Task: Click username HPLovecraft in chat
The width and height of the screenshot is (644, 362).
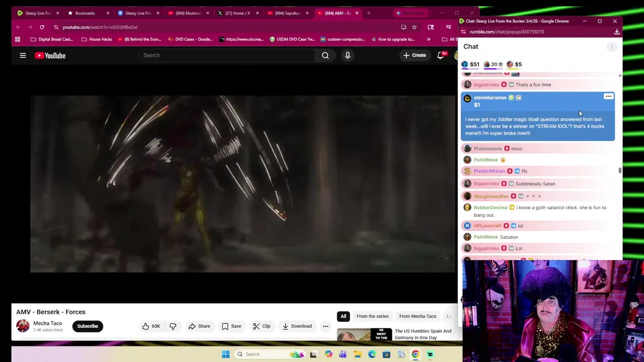Action: [488, 226]
